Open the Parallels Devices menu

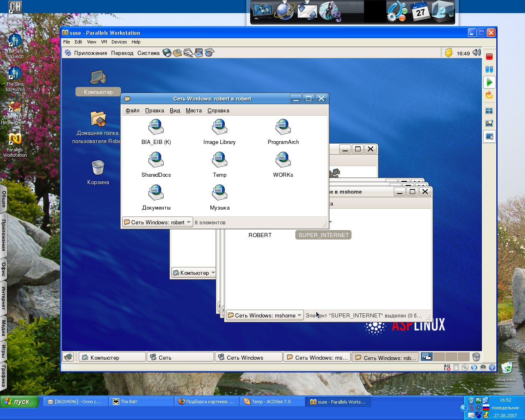pyautogui.click(x=119, y=42)
